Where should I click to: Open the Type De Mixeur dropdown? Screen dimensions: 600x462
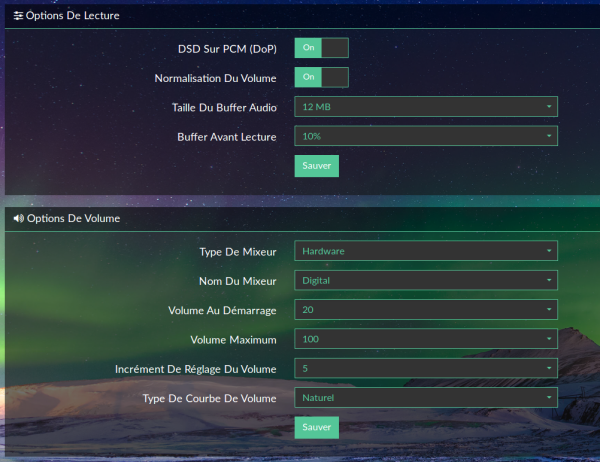426,251
